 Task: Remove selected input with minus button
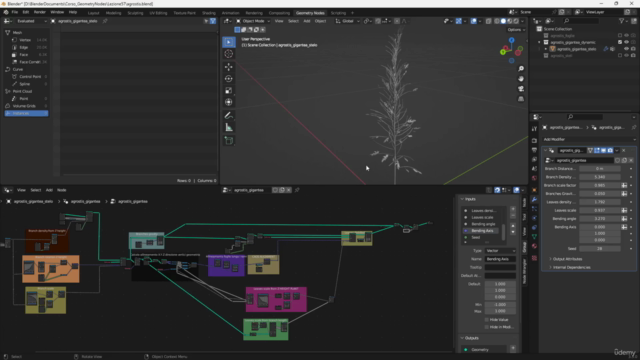513,215
